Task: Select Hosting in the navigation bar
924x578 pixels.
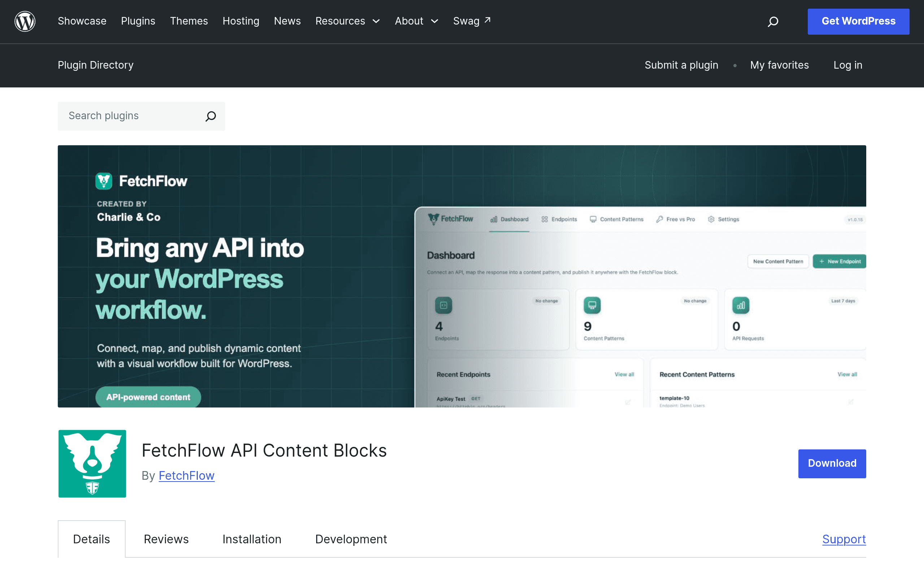Action: [241, 21]
